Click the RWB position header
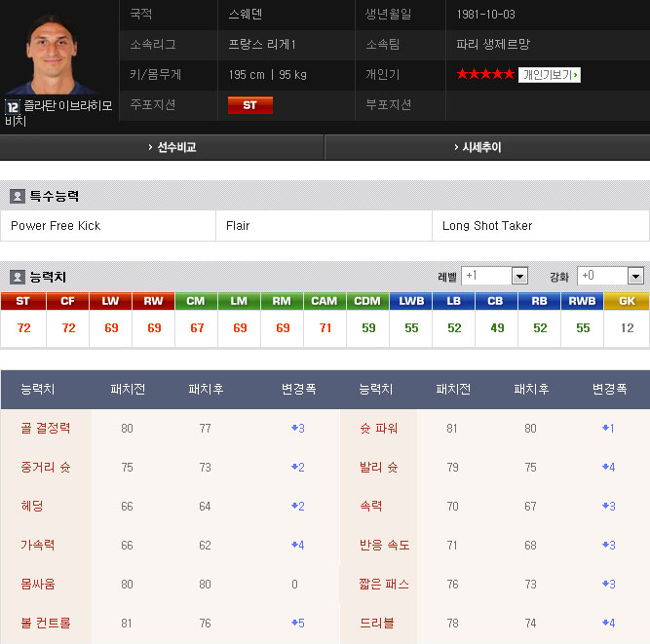Image resolution: width=650 pixels, height=644 pixels. (583, 301)
